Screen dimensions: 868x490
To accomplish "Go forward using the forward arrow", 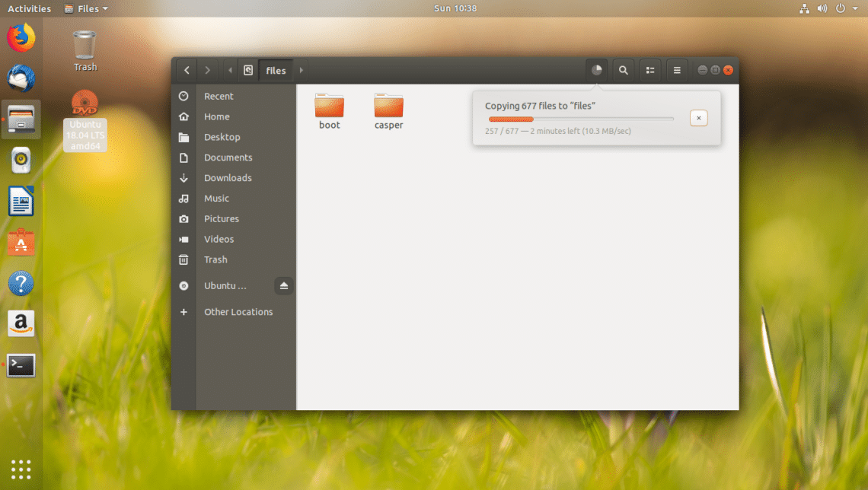I will coord(208,70).
